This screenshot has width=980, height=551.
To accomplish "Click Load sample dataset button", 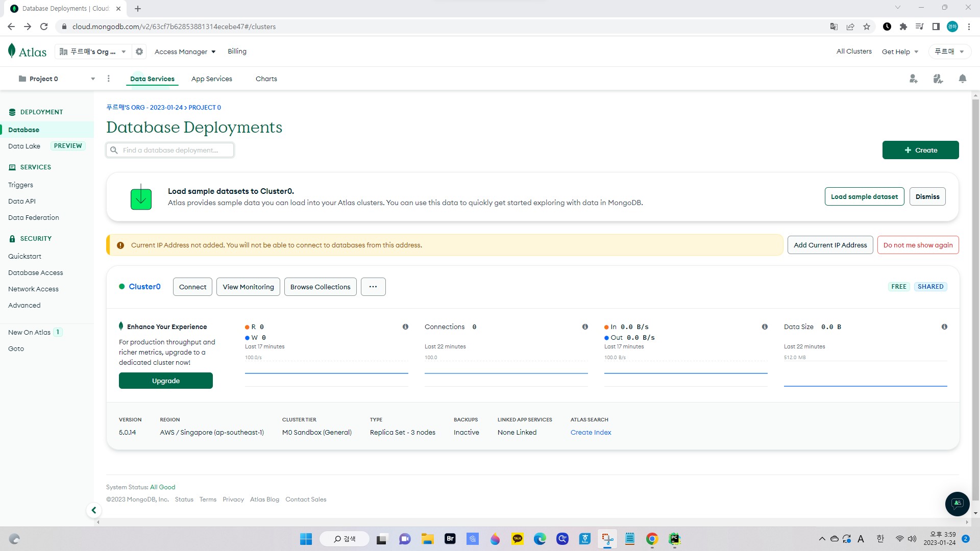I will coord(865,196).
